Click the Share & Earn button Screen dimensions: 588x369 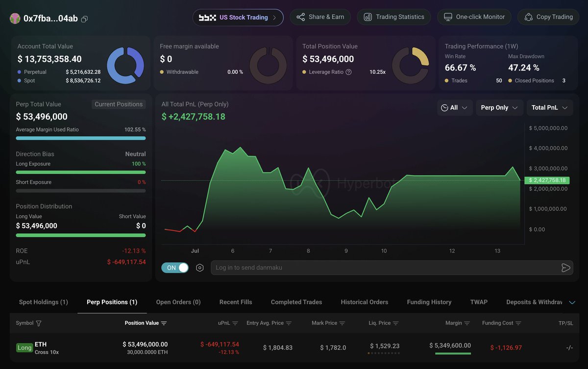pyautogui.click(x=321, y=17)
